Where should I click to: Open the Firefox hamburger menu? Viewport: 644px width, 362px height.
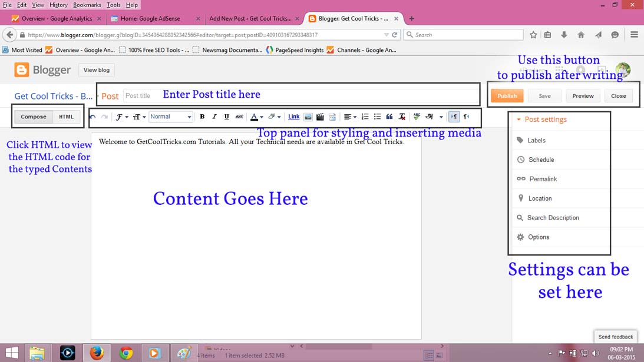point(634,35)
